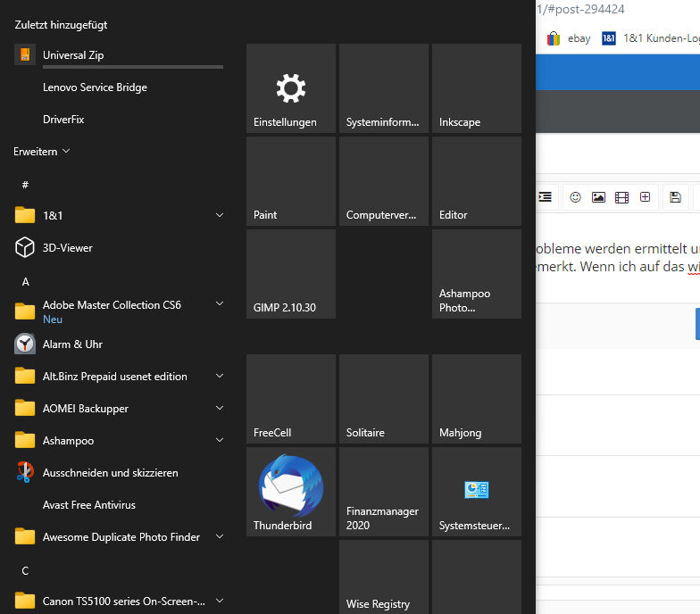
Task: Click the insert media film icon in the editor
Action: click(621, 197)
